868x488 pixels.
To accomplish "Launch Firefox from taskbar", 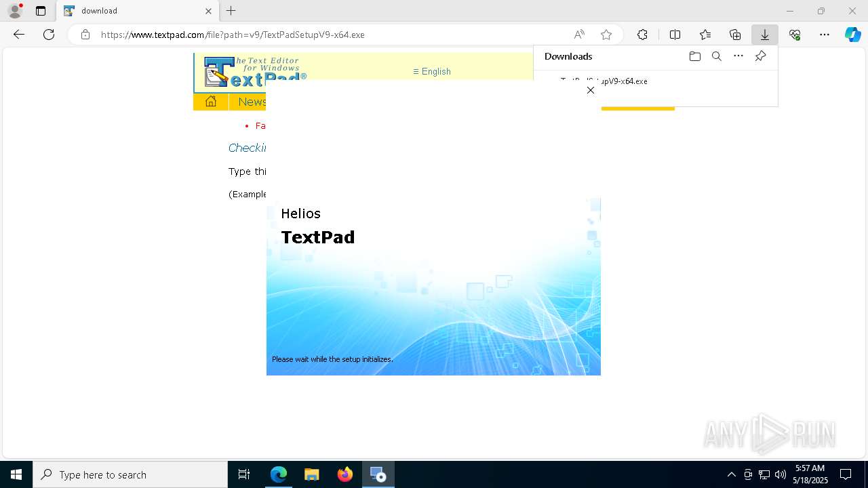I will (x=345, y=474).
